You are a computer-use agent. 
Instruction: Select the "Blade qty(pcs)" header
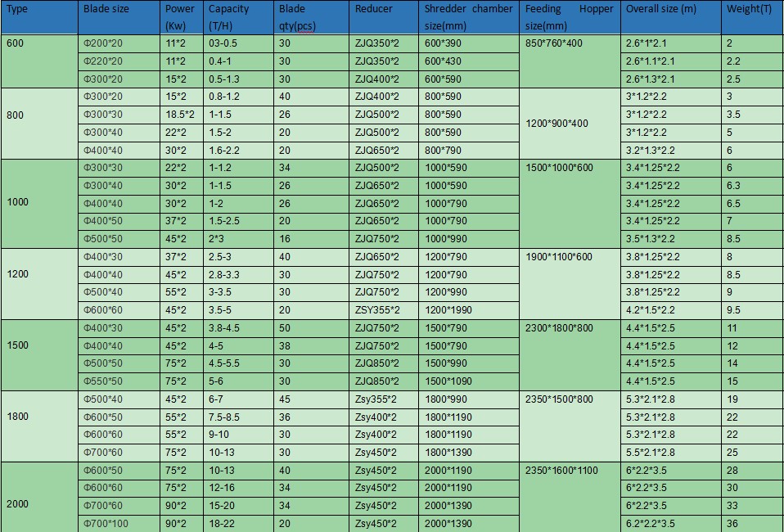coord(311,17)
